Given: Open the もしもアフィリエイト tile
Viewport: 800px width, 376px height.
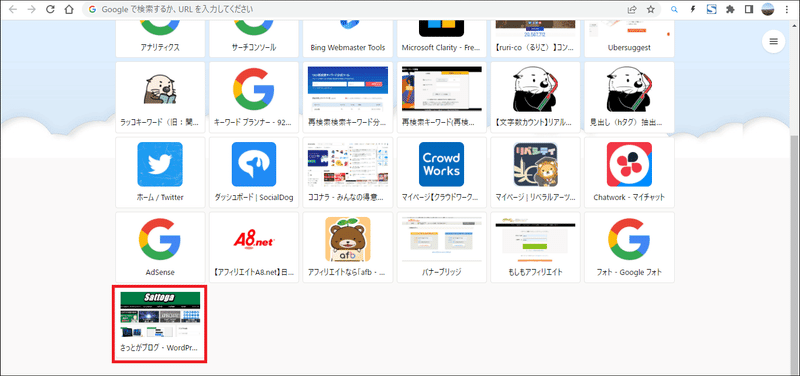Looking at the screenshot, I should pyautogui.click(x=535, y=247).
